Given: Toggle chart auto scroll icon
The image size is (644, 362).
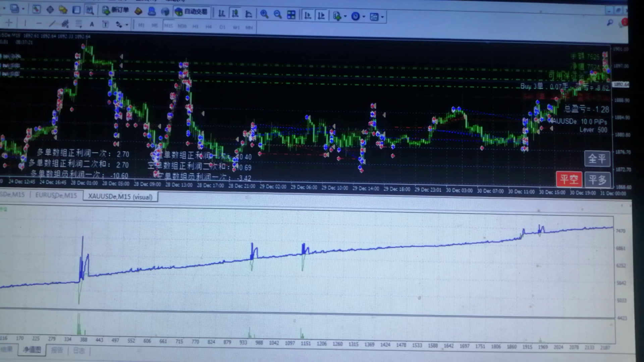Looking at the screenshot, I should [x=307, y=15].
